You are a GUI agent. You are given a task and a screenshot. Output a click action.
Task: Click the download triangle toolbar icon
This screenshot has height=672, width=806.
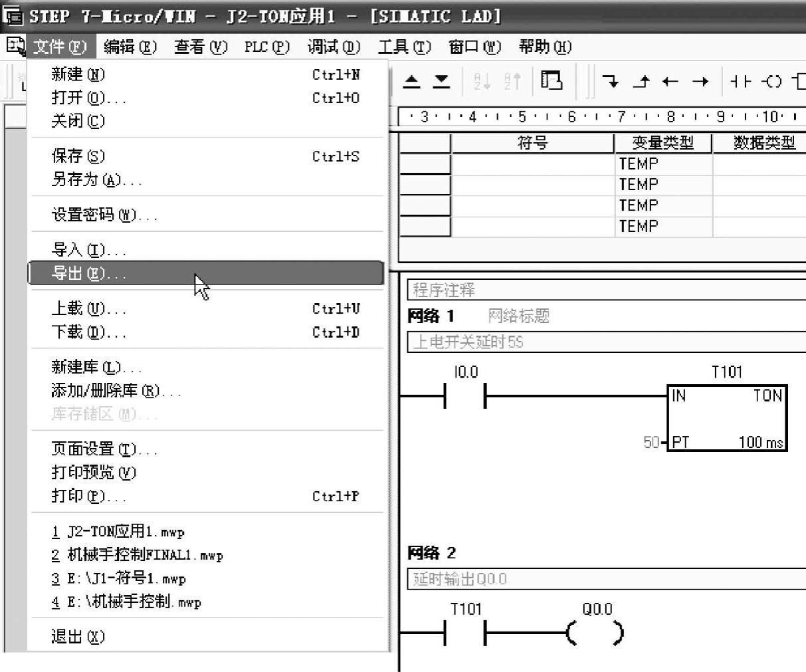coord(441,82)
